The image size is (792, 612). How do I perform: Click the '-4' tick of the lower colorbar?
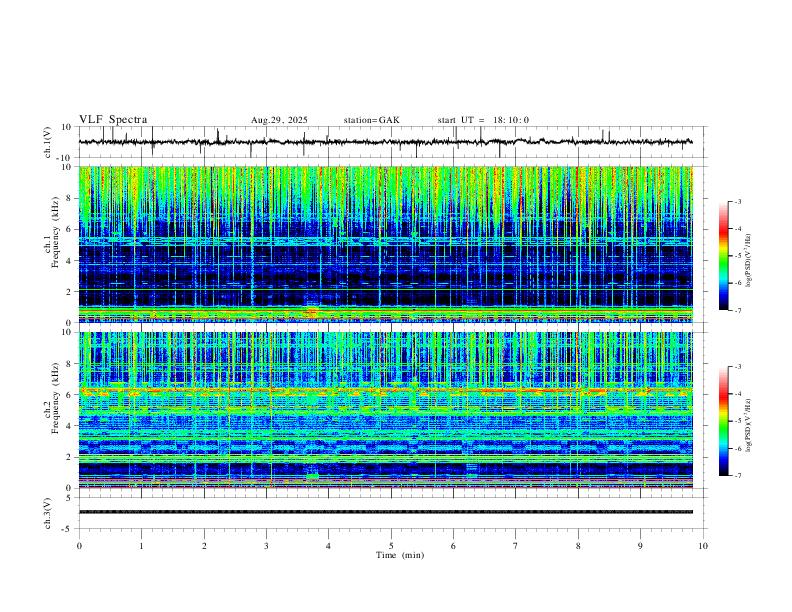pos(738,393)
